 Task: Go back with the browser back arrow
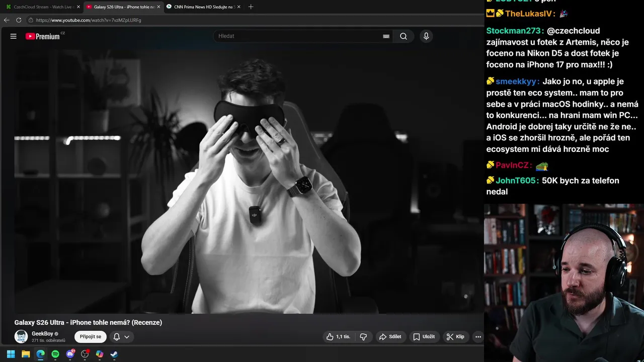(7, 20)
